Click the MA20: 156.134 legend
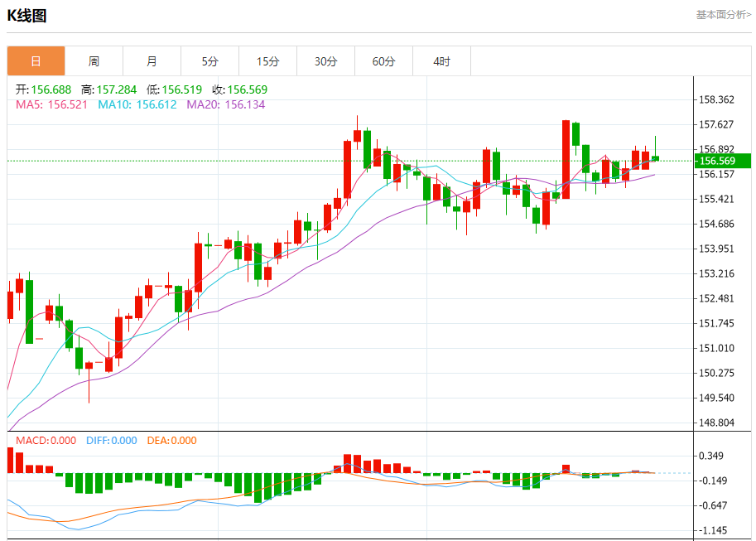Image resolution: width=756 pixels, height=541 pixels. pos(226,104)
